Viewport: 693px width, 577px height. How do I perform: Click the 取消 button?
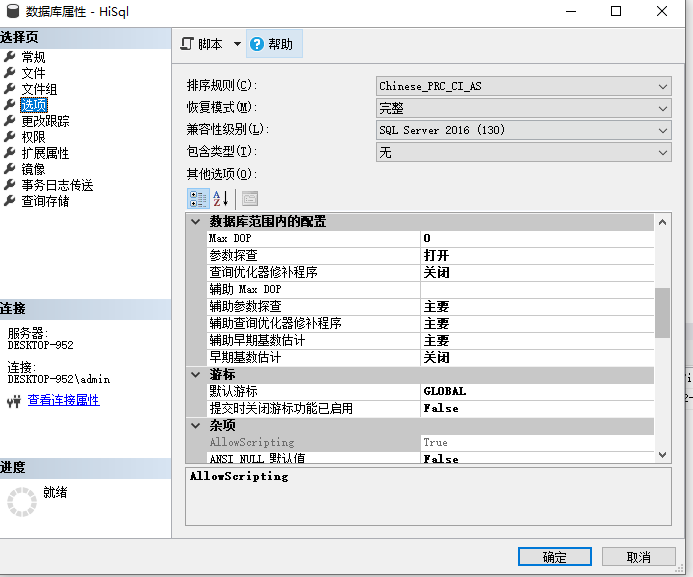coord(639,557)
